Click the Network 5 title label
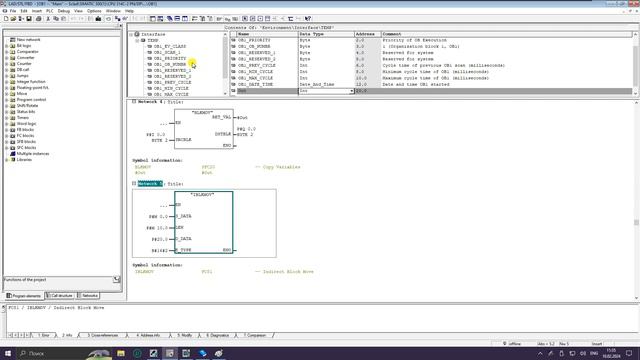This screenshot has height=360, width=640. click(150, 184)
